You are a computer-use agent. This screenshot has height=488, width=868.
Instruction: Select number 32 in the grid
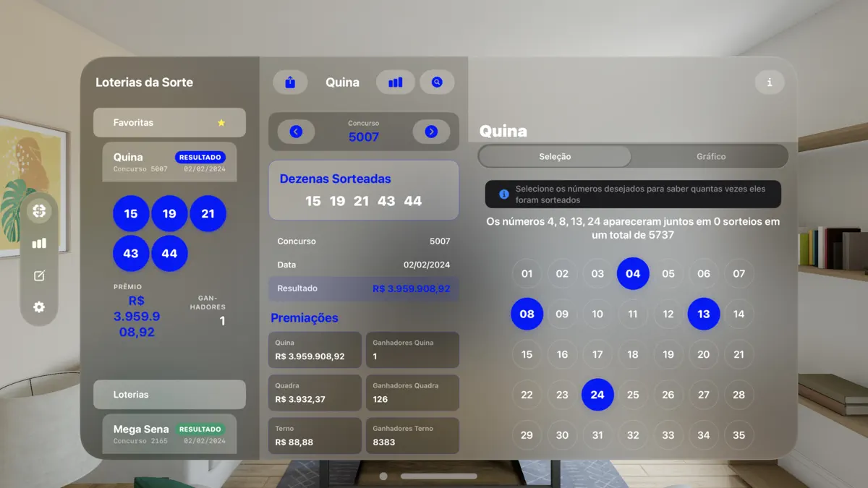(633, 435)
